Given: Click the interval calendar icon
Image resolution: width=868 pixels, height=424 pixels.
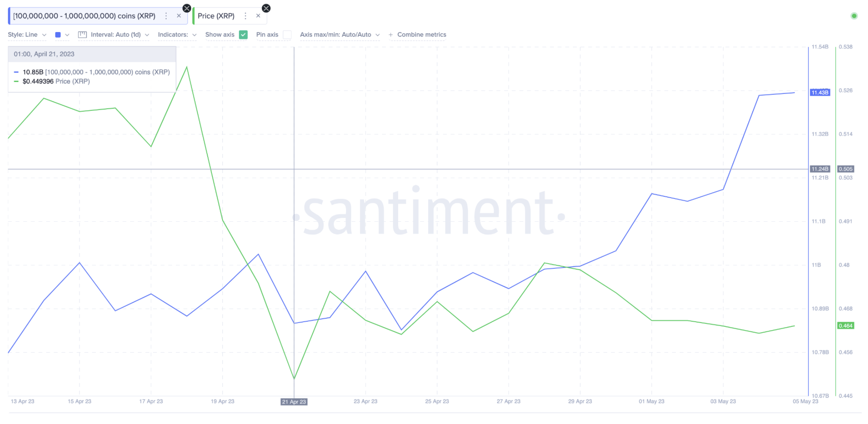Looking at the screenshot, I should (x=82, y=35).
